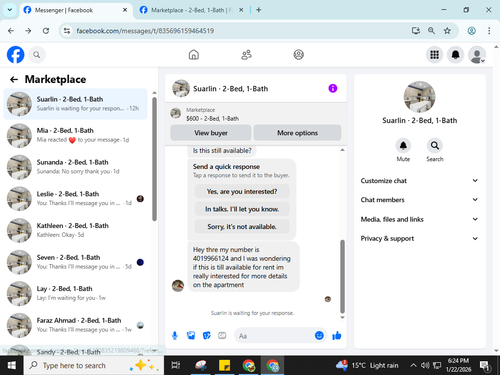Open Chrome three-dot menu

[489, 31]
